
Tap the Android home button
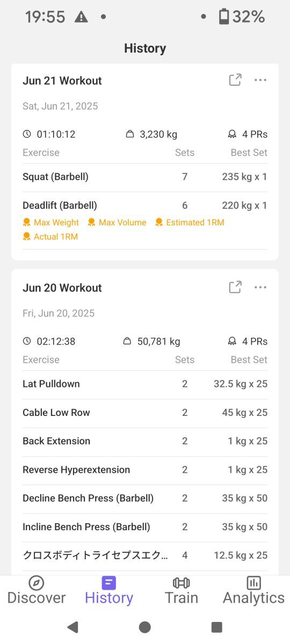pyautogui.click(x=145, y=627)
